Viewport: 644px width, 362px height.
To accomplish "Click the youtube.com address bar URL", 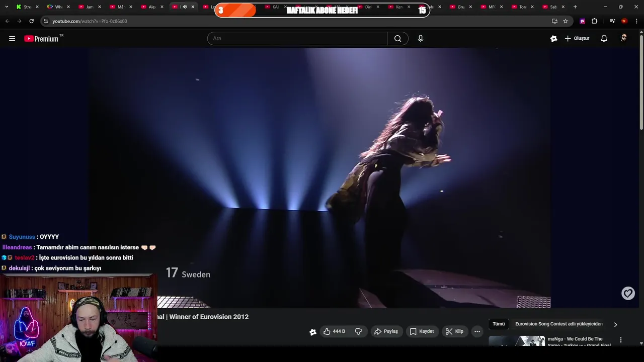I will [x=90, y=21].
